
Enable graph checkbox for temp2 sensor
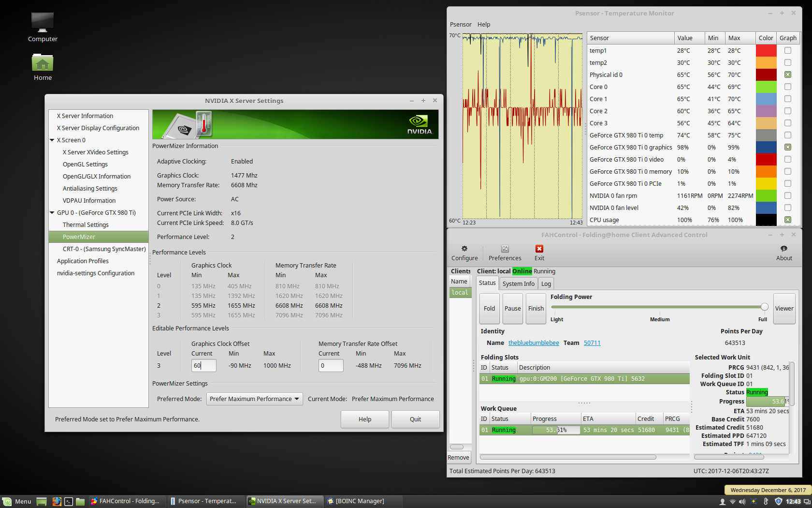click(788, 62)
